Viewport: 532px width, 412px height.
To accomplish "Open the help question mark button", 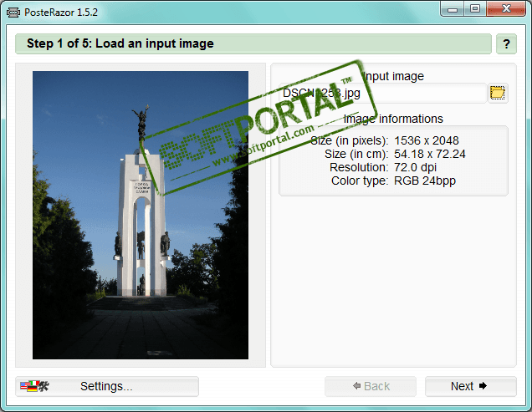I will pyautogui.click(x=506, y=43).
